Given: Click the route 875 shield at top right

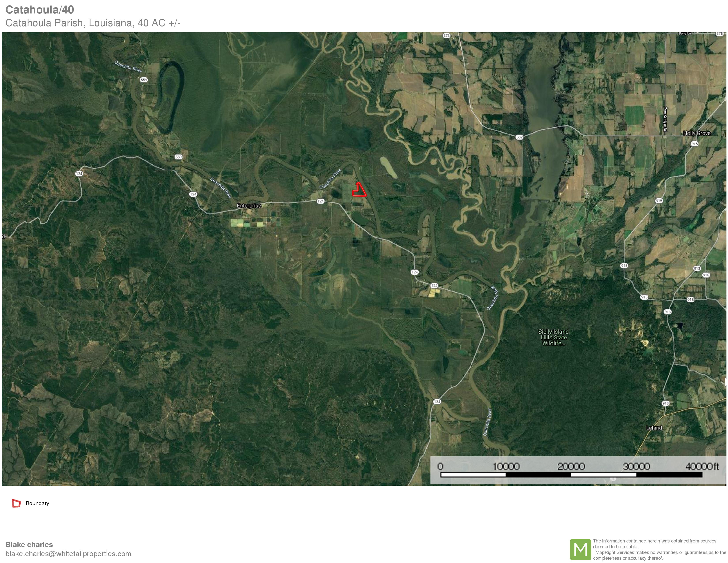Looking at the screenshot, I should (720, 34).
